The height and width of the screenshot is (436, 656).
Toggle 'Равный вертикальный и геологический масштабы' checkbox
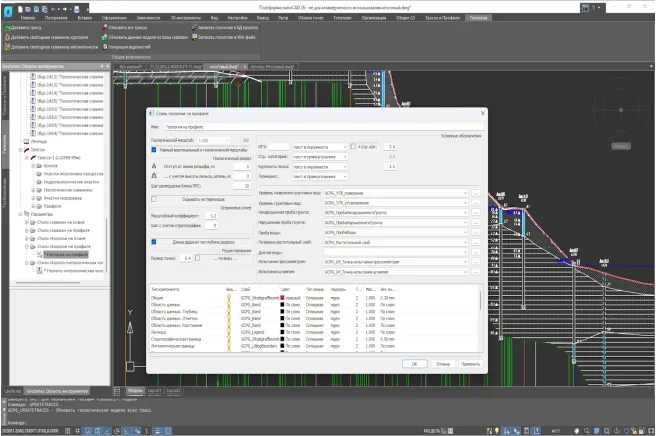[153, 148]
